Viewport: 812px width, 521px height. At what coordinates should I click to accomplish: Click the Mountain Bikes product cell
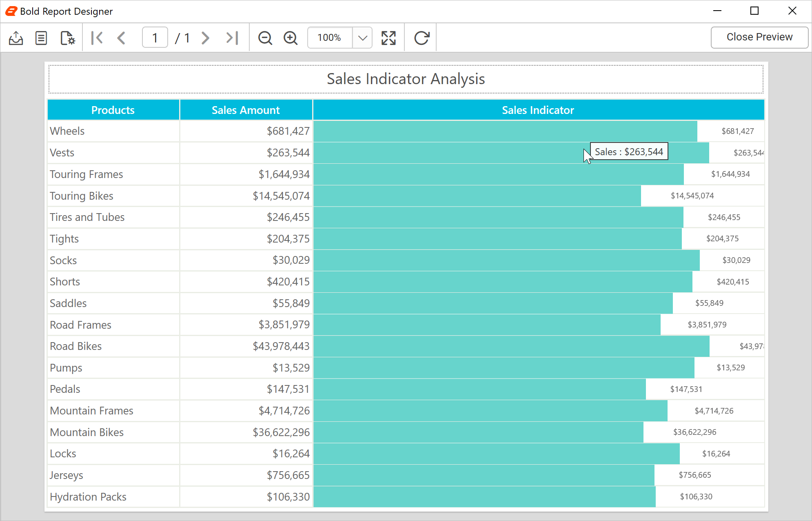(113, 432)
